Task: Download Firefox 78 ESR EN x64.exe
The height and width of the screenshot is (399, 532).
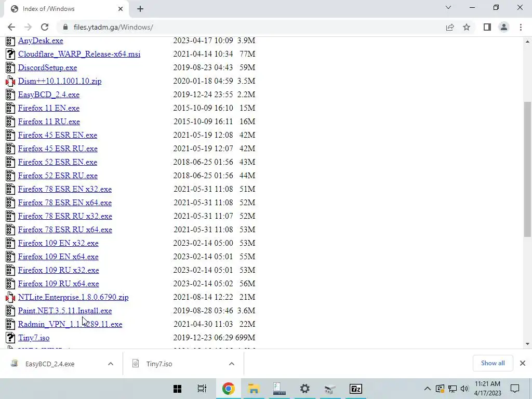Action: pyautogui.click(x=65, y=203)
